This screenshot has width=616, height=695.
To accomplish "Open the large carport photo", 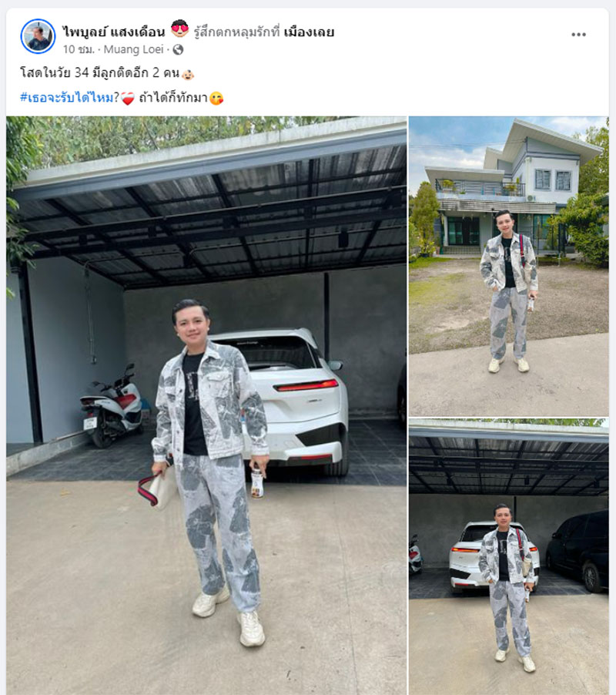I will tap(206, 405).
